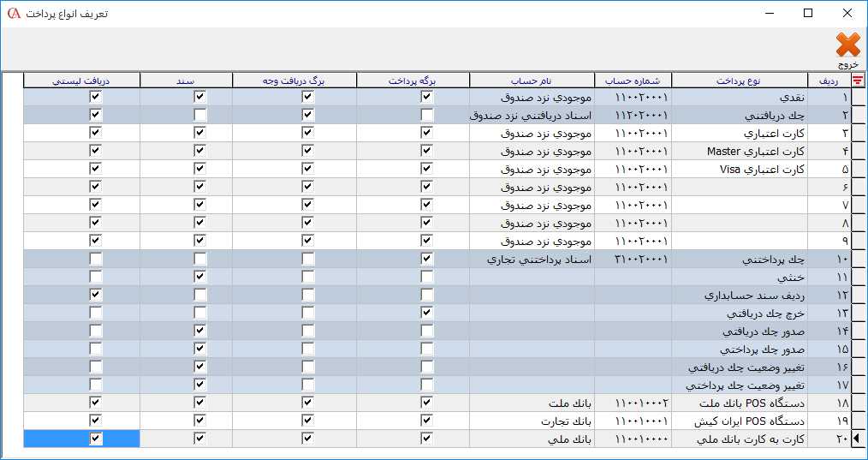Click the black arrow row indicator beside row 20

coord(858,439)
